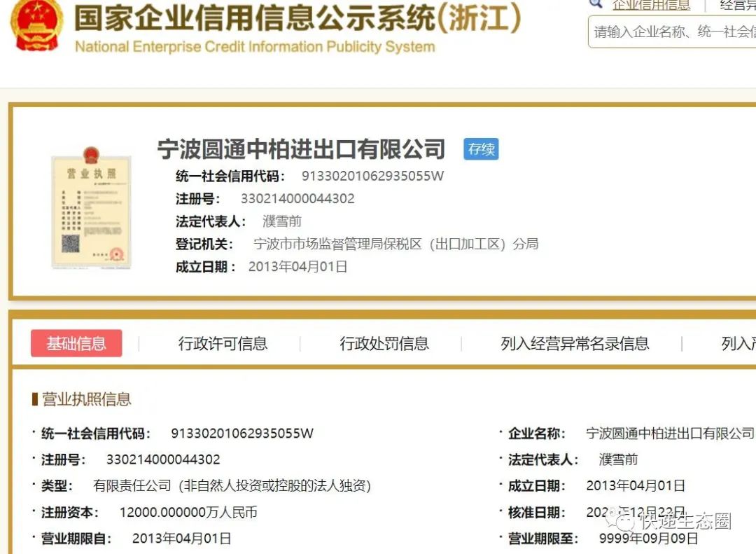This screenshot has height=554, width=756.
Task: Click the enterprise name search input box
Action: point(671,32)
